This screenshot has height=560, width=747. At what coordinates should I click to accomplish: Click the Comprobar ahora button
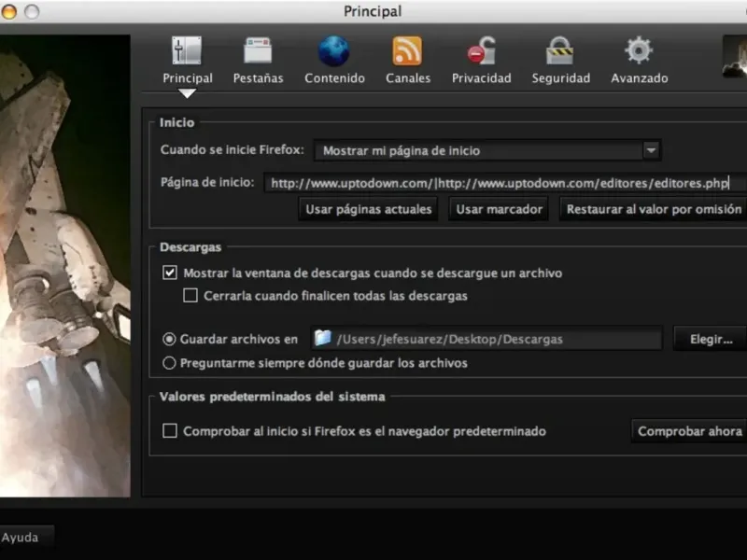(689, 431)
